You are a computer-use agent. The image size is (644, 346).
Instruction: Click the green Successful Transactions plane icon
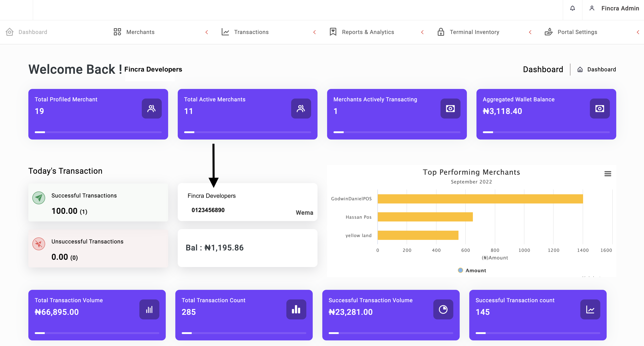[x=39, y=198]
